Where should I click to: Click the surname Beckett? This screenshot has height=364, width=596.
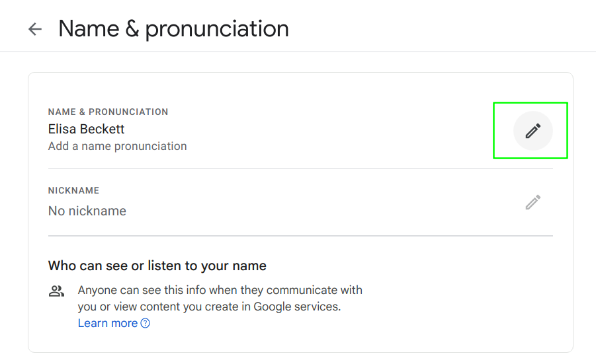pyautogui.click(x=103, y=129)
